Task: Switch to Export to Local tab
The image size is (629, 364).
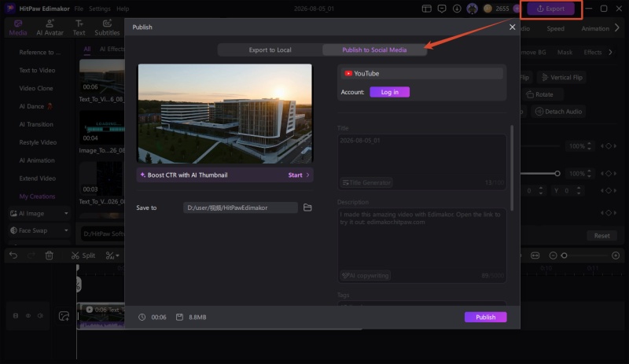Action: 270,50
